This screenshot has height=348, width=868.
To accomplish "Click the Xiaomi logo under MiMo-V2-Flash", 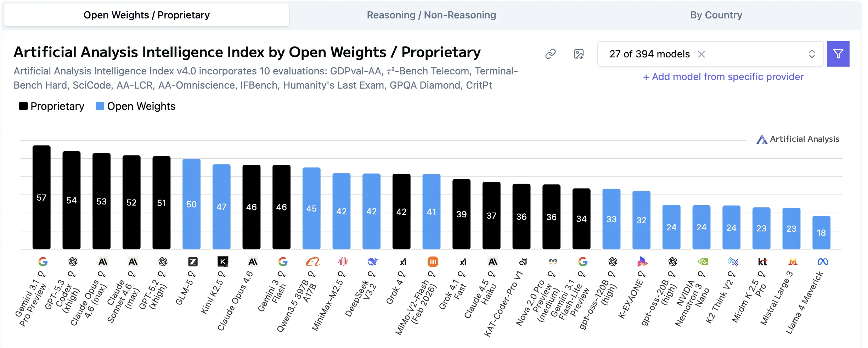I will 433,262.
